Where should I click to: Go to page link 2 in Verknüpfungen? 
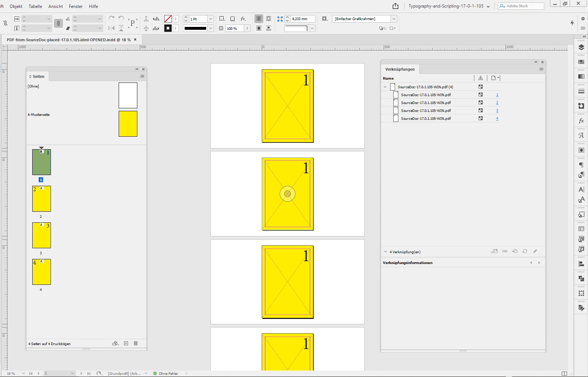coord(497,103)
